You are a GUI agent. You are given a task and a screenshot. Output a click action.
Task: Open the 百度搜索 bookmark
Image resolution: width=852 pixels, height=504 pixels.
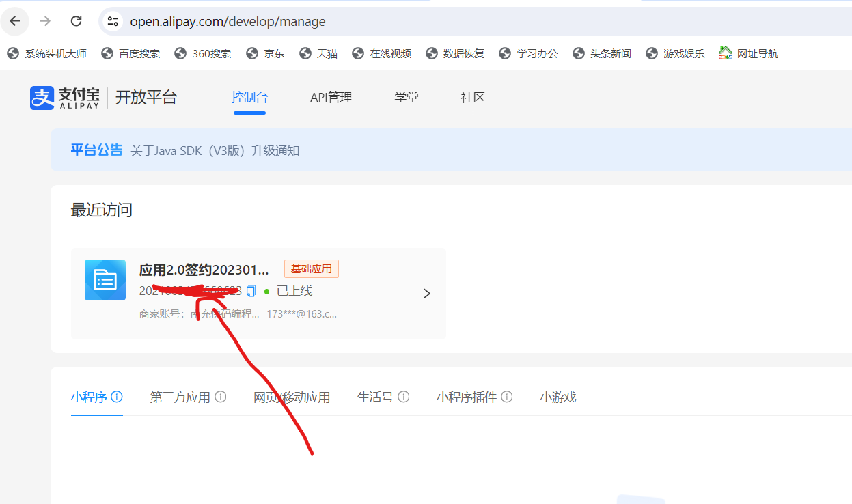click(x=130, y=53)
